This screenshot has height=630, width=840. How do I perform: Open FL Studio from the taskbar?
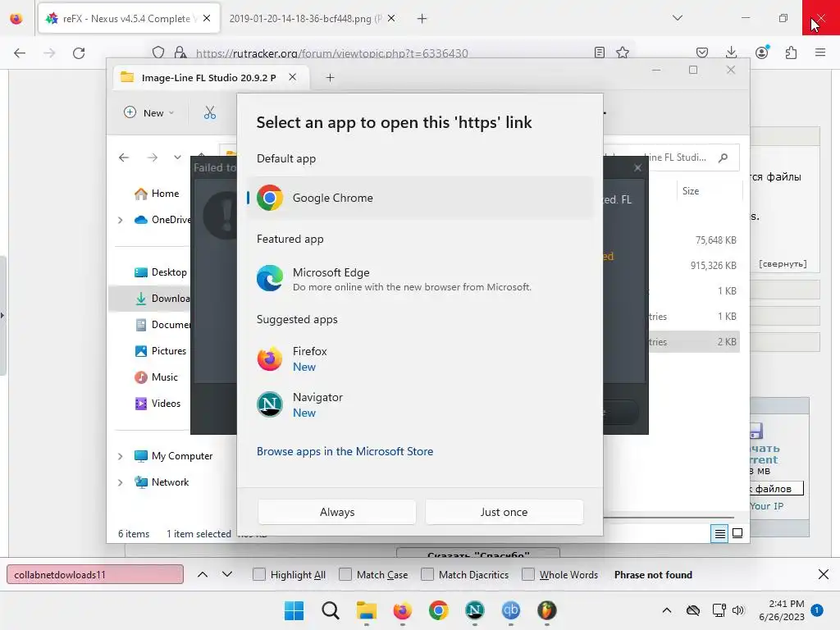point(547,610)
